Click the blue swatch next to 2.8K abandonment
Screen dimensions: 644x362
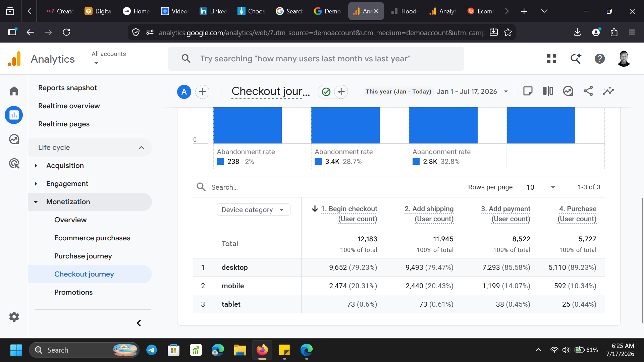(x=416, y=162)
